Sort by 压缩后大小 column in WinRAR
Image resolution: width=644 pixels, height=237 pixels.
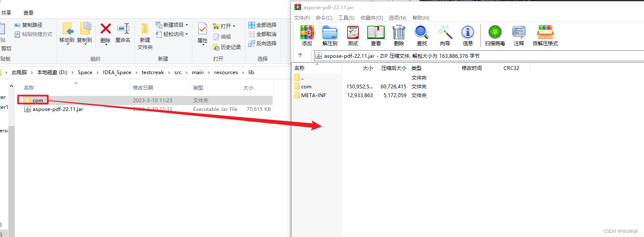pyautogui.click(x=394, y=68)
